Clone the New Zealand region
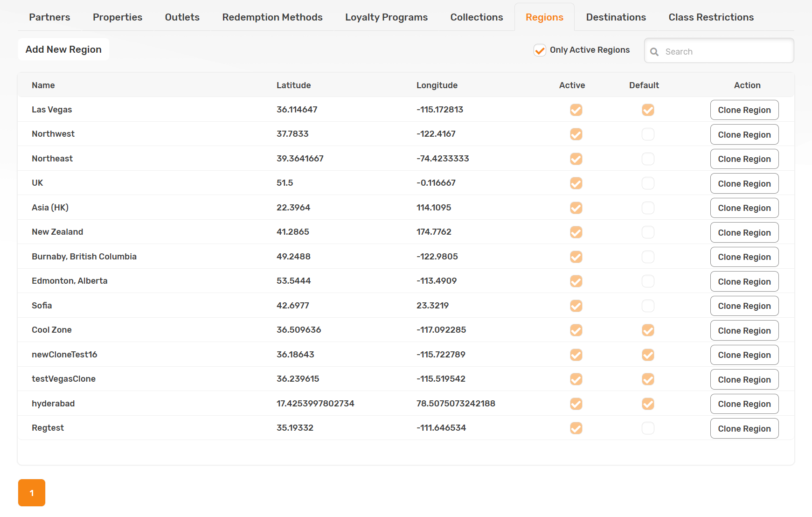Viewport: 812px width, 517px height. (744, 232)
